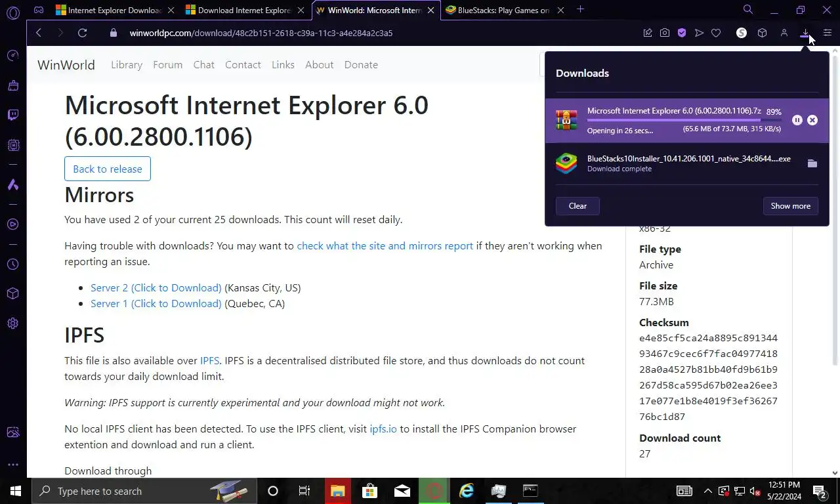Open File Explorer from the taskbar
The image size is (840, 504).
click(x=337, y=491)
